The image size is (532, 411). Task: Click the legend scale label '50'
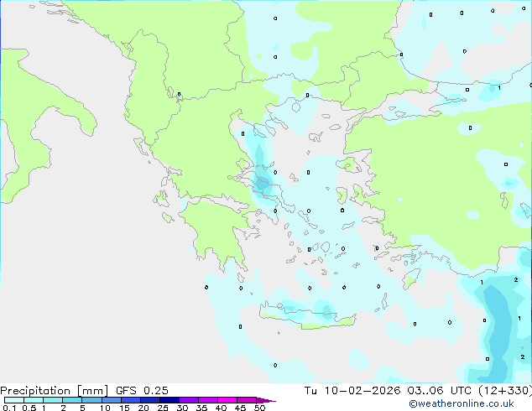click(x=259, y=408)
